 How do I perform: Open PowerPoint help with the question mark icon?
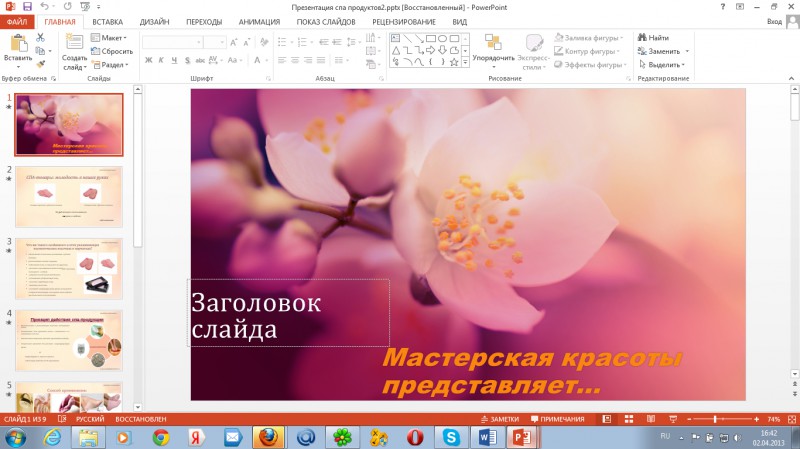722,7
